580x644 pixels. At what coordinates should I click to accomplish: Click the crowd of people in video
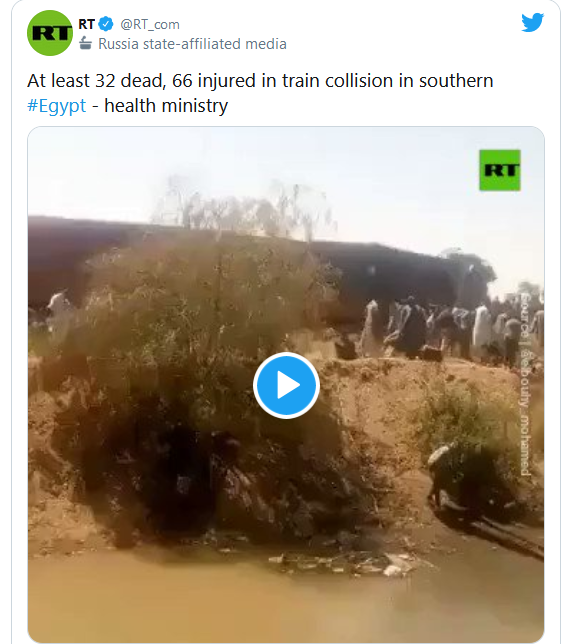[452, 327]
